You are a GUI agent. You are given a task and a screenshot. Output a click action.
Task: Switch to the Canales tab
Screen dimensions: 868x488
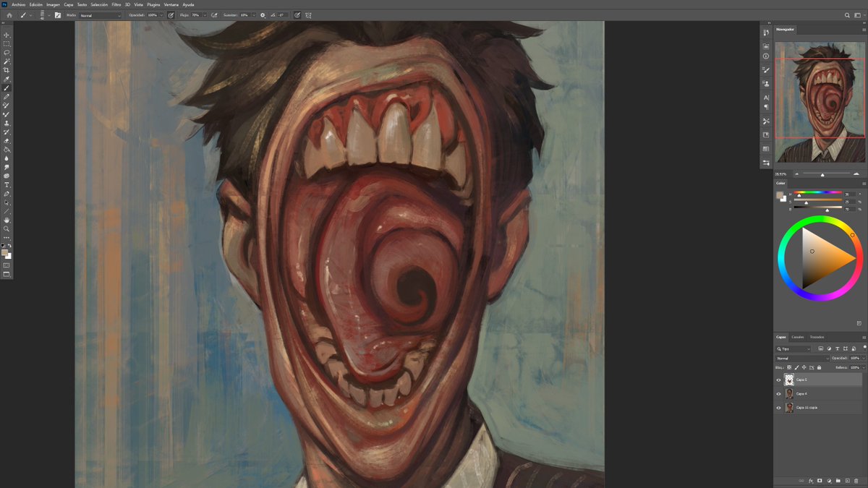798,338
